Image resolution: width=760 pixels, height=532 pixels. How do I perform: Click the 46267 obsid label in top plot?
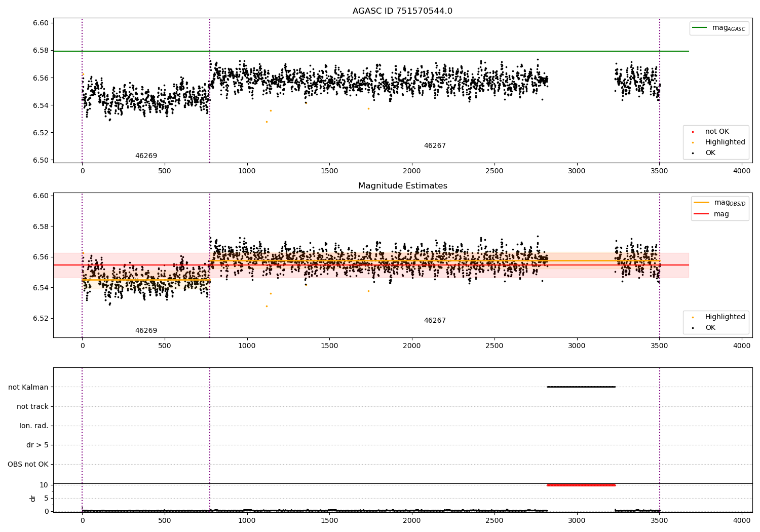pos(435,146)
